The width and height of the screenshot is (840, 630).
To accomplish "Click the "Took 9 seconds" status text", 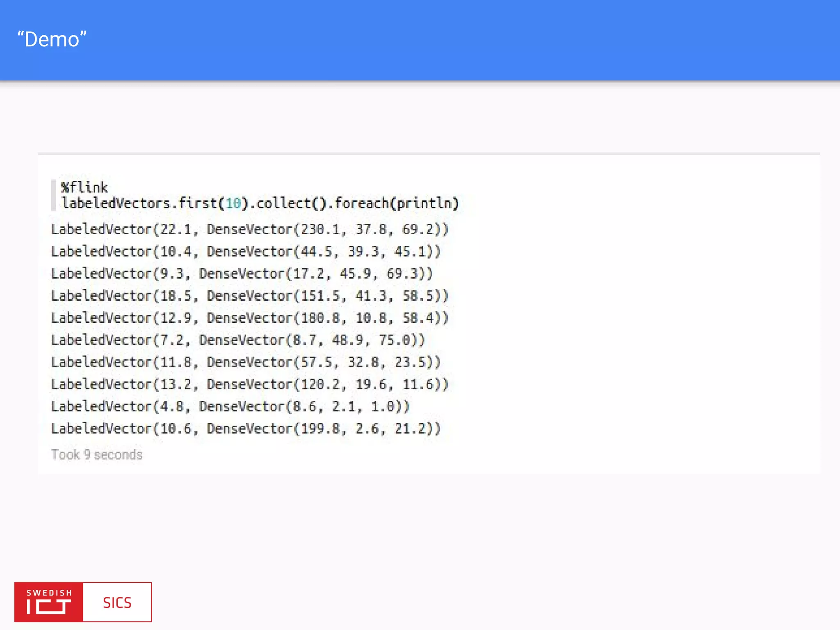I will pyautogui.click(x=96, y=455).
